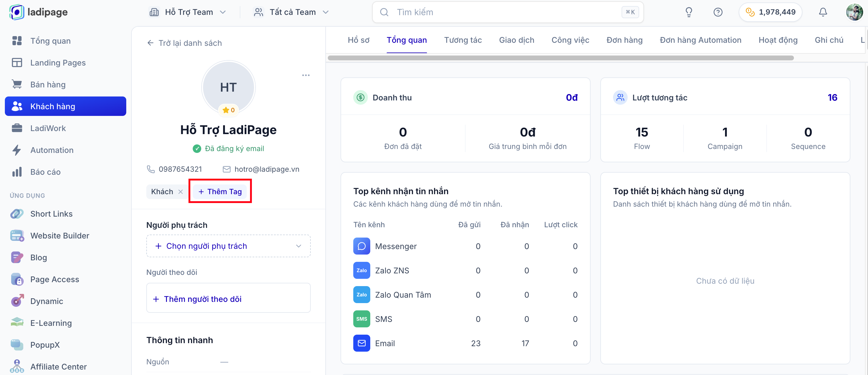Click the Thêm Tag button
The height and width of the screenshot is (375, 868).
point(220,192)
